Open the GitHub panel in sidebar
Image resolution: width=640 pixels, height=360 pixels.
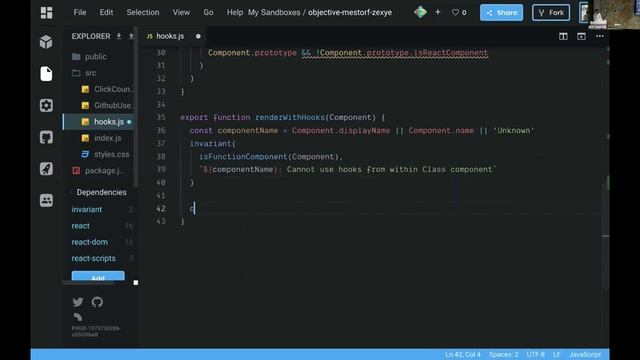point(46,137)
